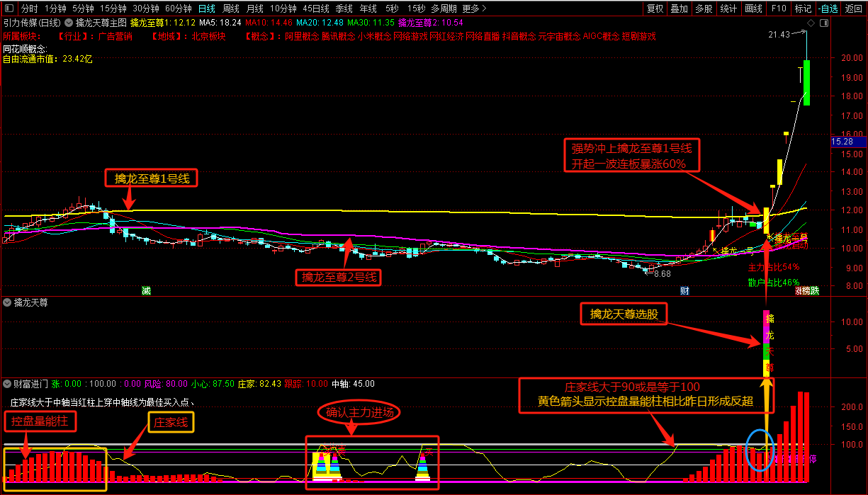
Task: Select the 10分钟 period tab
Action: (x=283, y=8)
